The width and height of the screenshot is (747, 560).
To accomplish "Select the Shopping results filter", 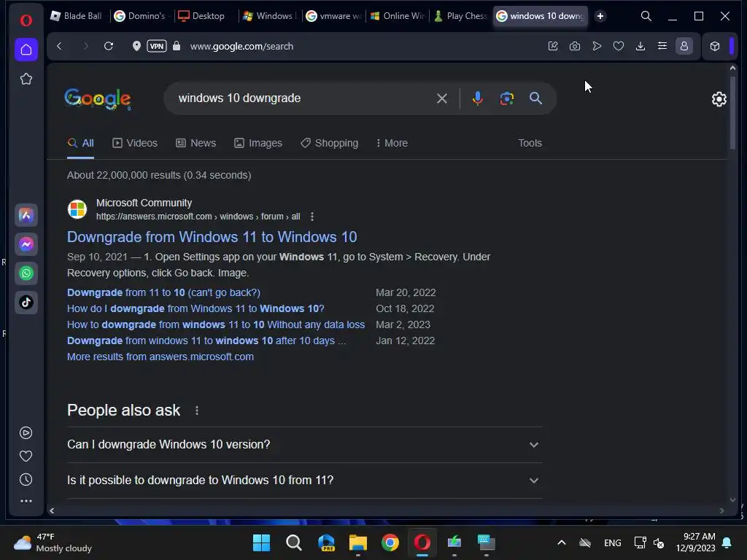I will (x=329, y=144).
